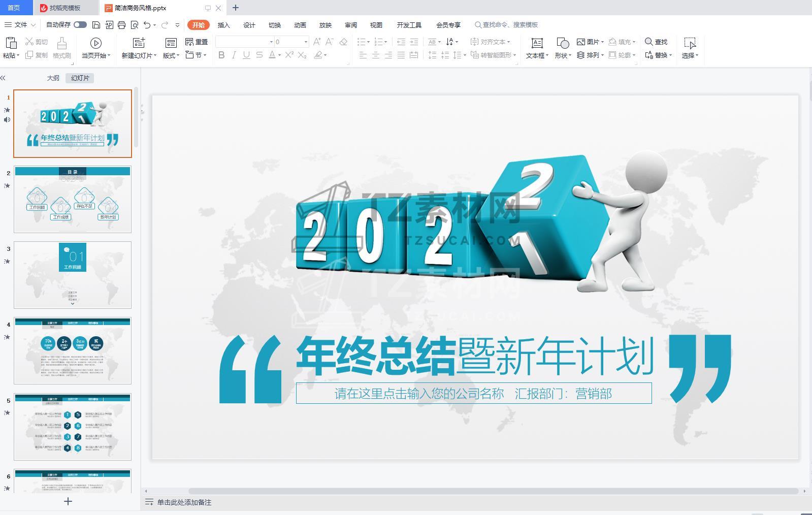812x515 pixels.
Task: Expand the Shapes (形状) dropdown
Action: [x=563, y=55]
